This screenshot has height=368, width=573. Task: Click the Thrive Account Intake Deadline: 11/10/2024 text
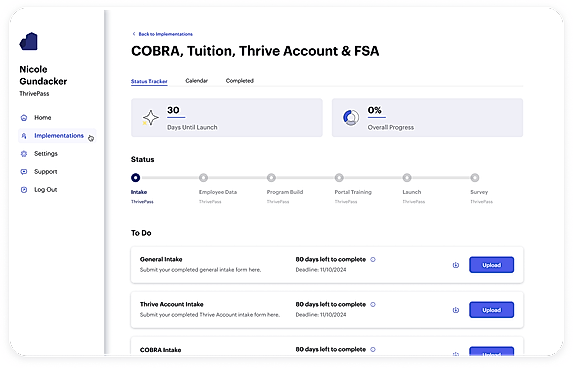(x=321, y=315)
